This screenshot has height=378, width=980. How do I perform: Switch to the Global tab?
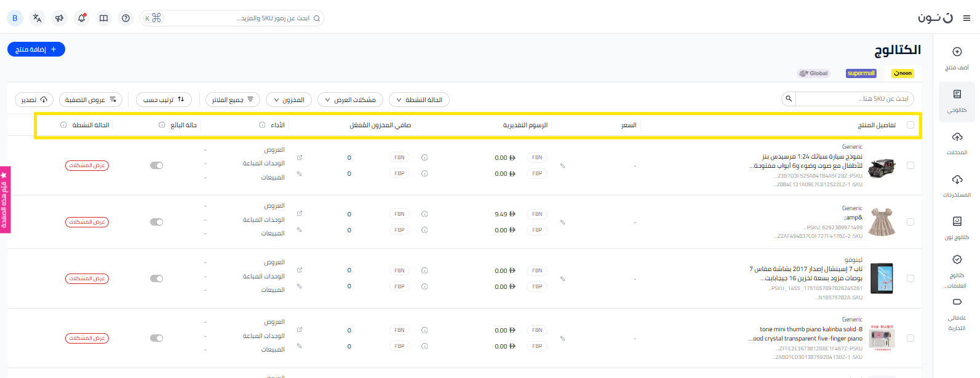pyautogui.click(x=813, y=73)
